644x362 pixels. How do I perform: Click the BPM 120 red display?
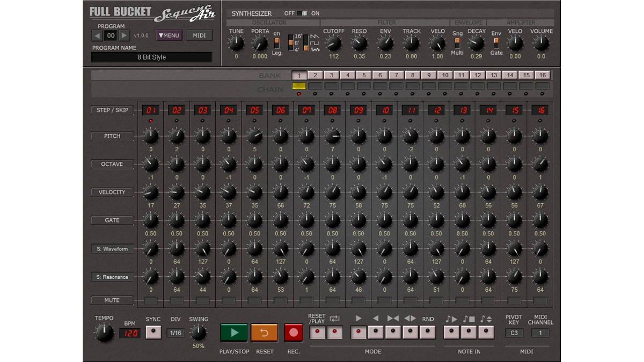pyautogui.click(x=129, y=334)
